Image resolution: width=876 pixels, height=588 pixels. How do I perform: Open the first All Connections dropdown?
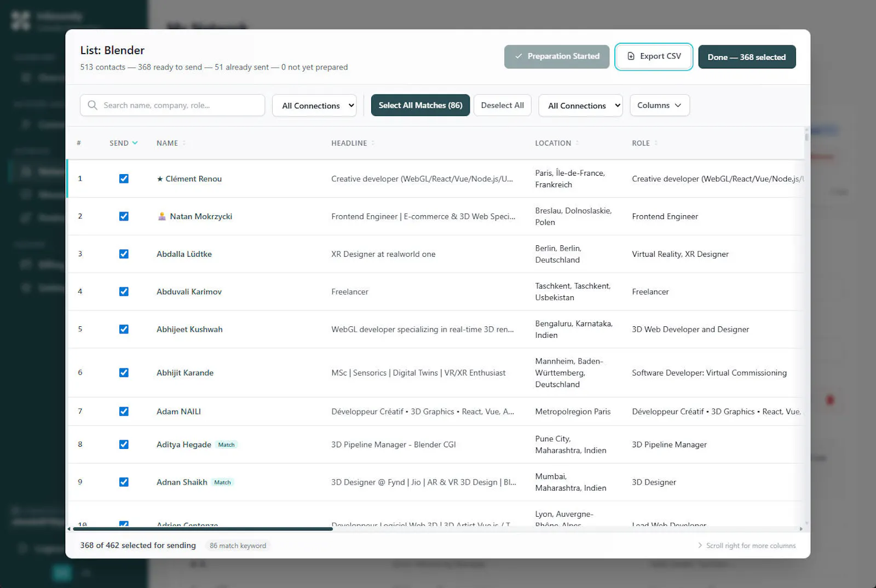(314, 105)
